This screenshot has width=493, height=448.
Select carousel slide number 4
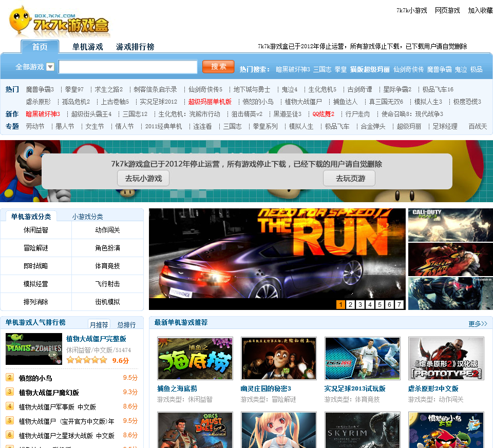tap(370, 304)
